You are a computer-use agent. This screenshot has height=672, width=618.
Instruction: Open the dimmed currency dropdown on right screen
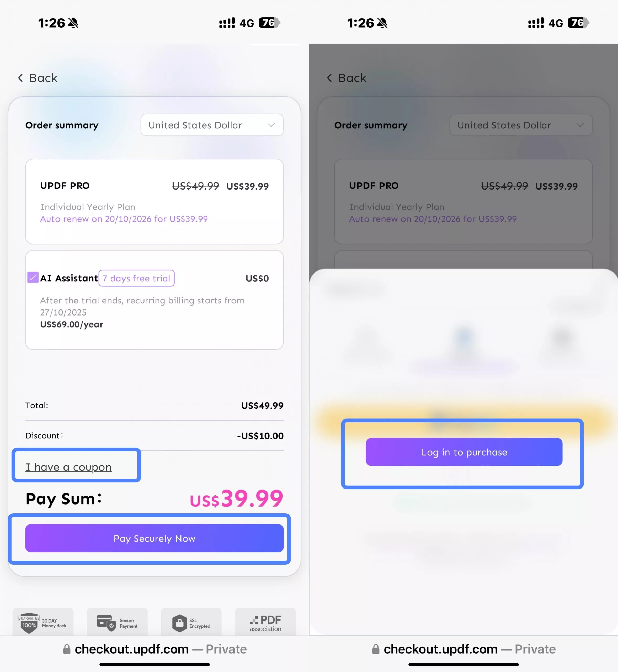pos(521,125)
